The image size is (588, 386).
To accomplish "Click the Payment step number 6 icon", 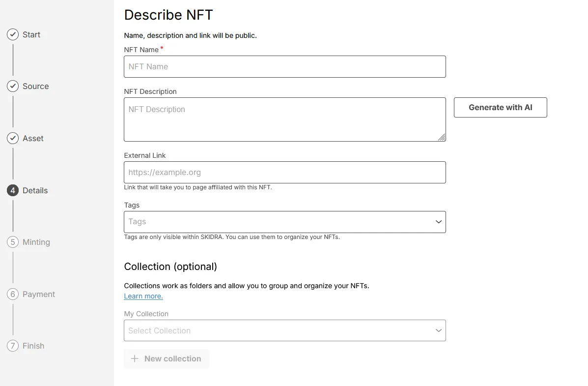I will click(x=13, y=294).
